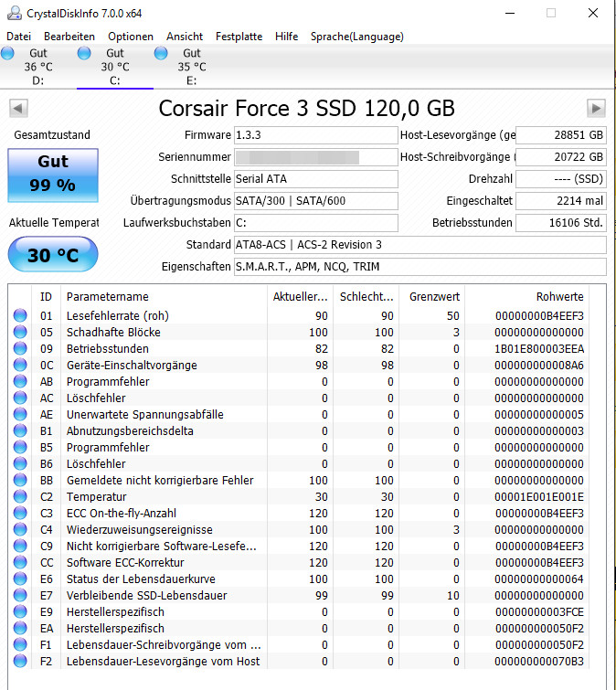Click status orb for ID B6 Löschfehler
Screen dimensions: 616x690
coord(20,463)
